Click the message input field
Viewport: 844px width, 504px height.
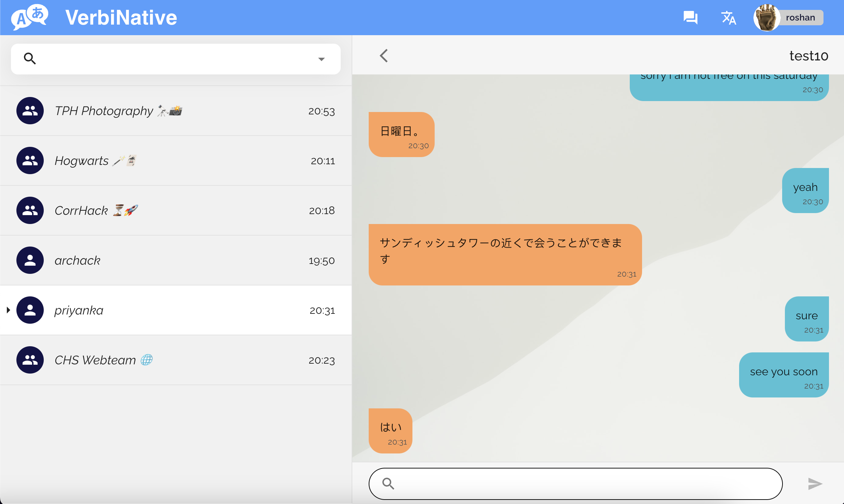581,484
